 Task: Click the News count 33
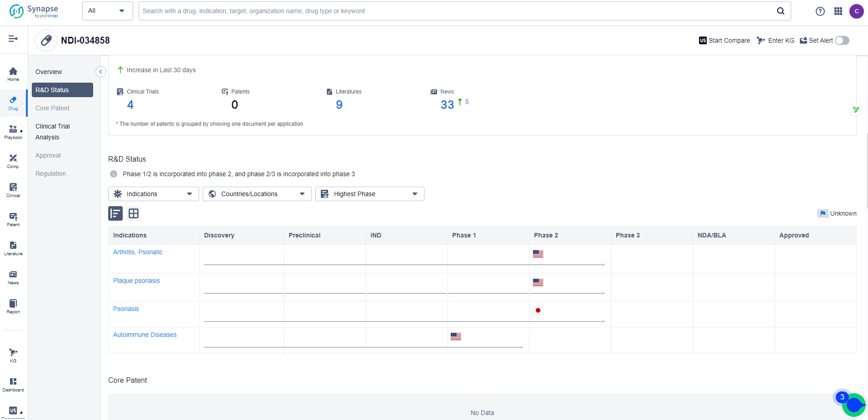click(447, 105)
